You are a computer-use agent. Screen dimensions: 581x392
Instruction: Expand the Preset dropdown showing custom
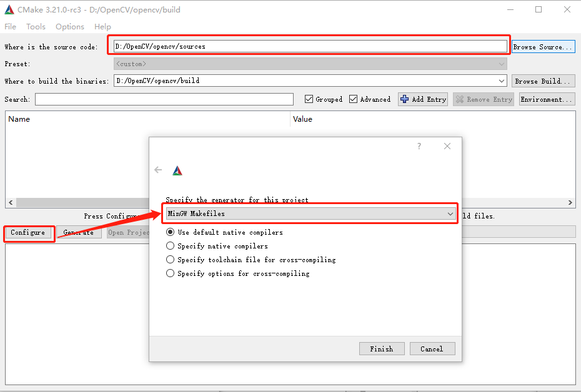502,63
